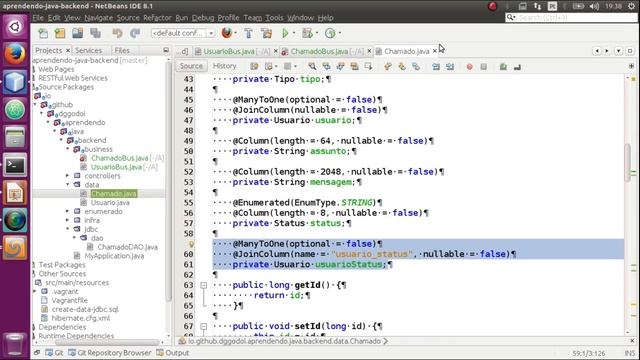The height and width of the screenshot is (360, 640).
Task: Open the browser selection globe icon
Action: (x=227, y=33)
